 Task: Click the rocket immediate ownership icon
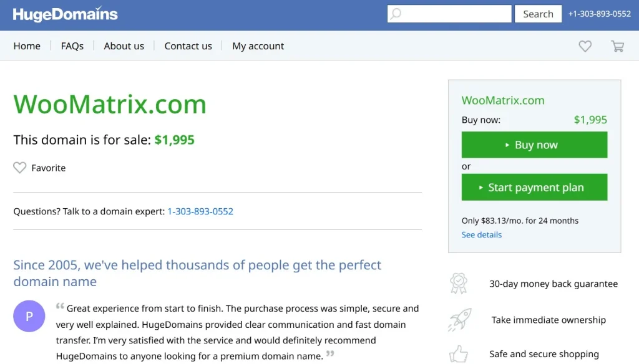click(x=459, y=320)
